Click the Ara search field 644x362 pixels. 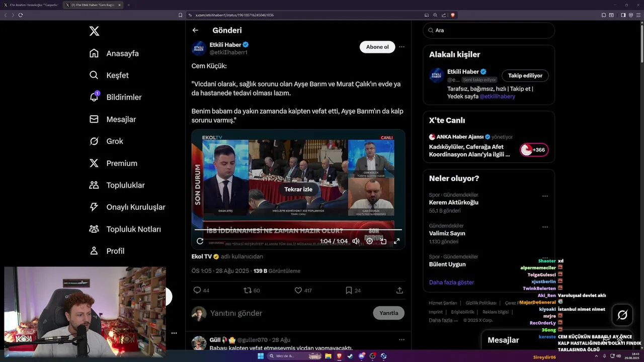coord(489,30)
